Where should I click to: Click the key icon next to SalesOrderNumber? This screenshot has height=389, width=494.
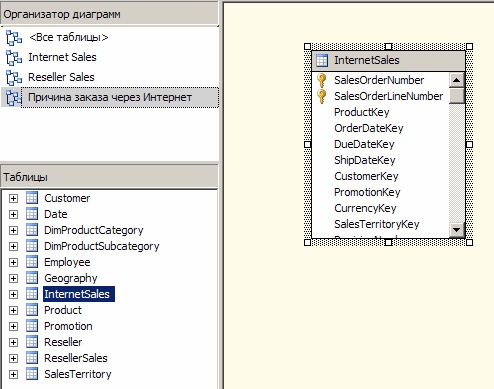(322, 80)
